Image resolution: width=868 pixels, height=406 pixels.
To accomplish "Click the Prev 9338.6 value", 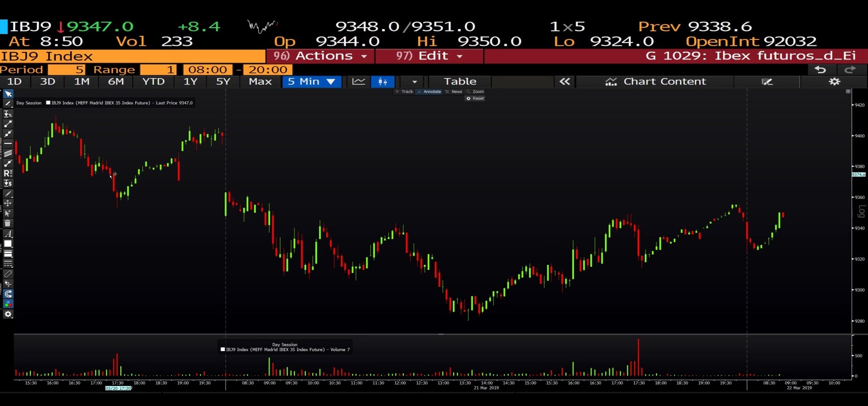I will [x=695, y=27].
